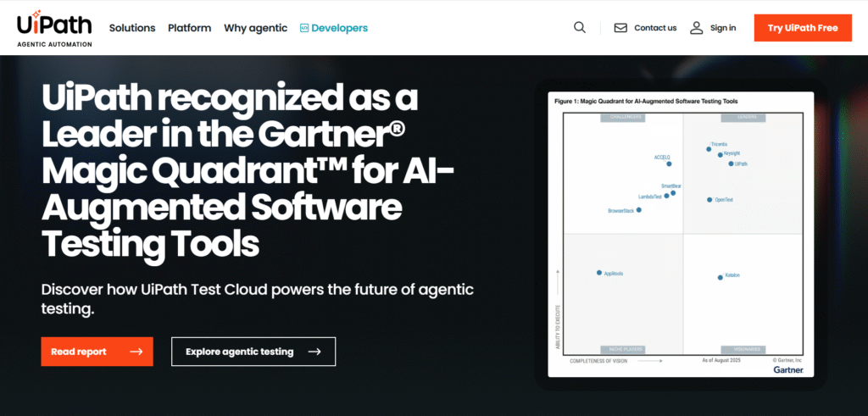Click the Gartner logo in the chart
868x416 pixels.
(x=787, y=369)
